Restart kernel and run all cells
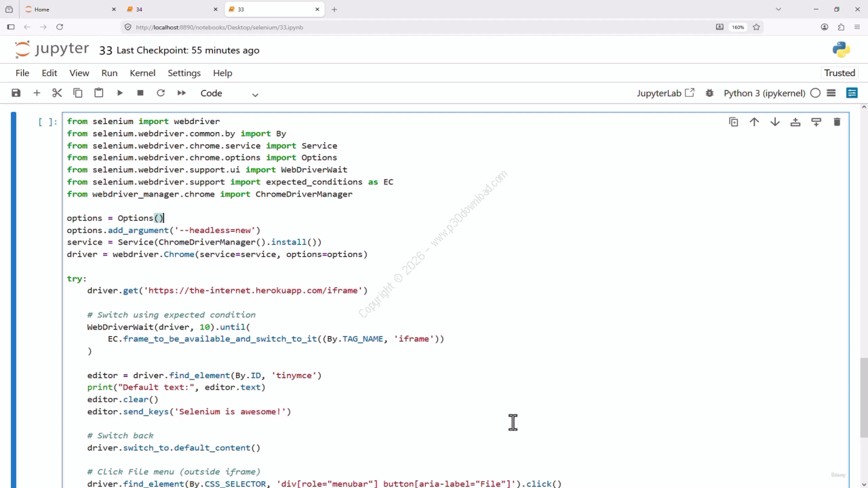The image size is (868, 488). [x=182, y=93]
